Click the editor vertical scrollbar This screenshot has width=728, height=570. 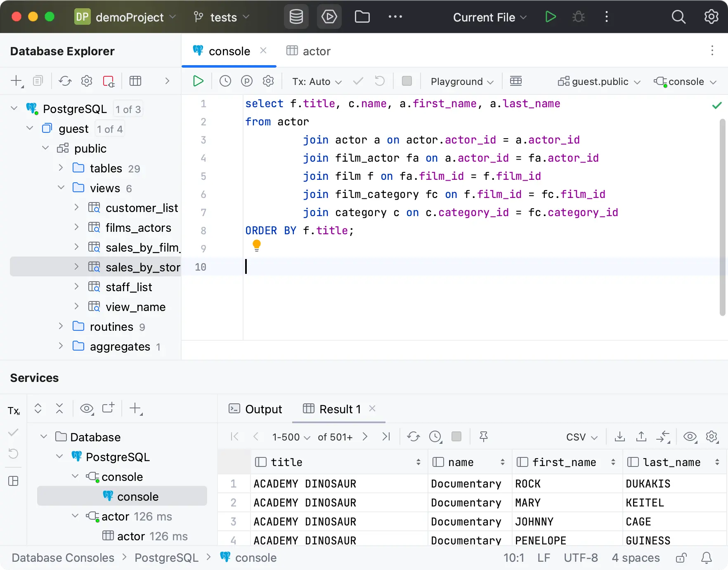722,217
